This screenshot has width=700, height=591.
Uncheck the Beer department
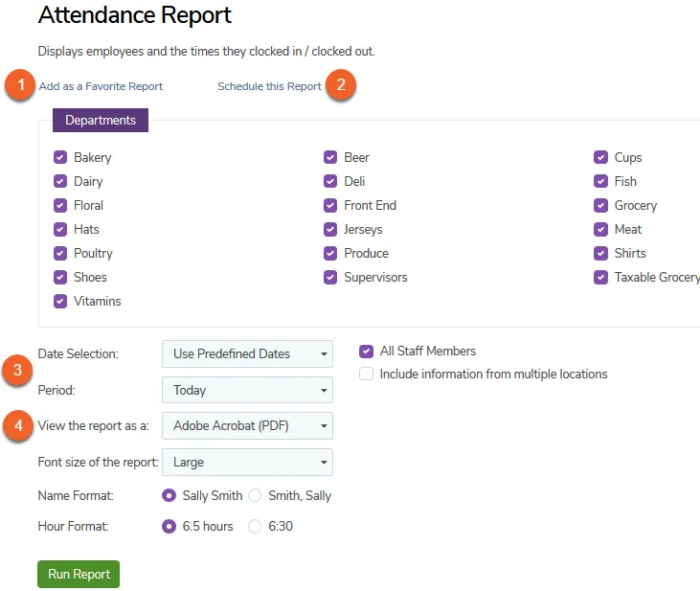click(330, 157)
